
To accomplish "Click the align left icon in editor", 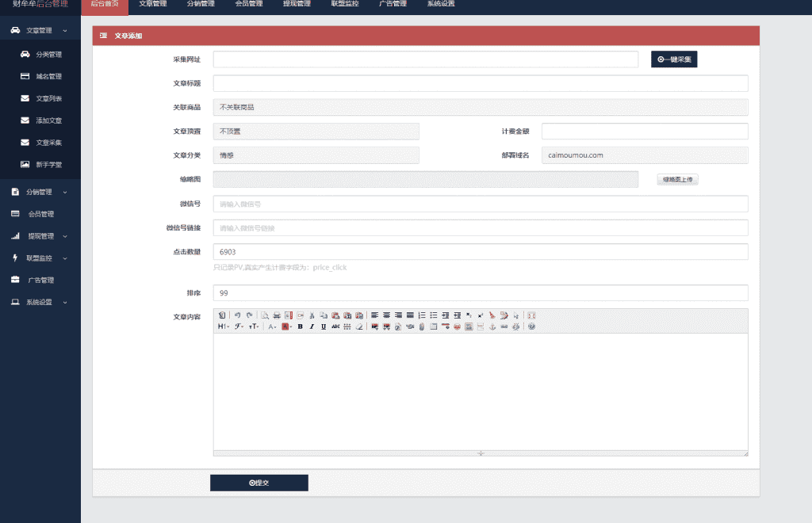I will [374, 315].
